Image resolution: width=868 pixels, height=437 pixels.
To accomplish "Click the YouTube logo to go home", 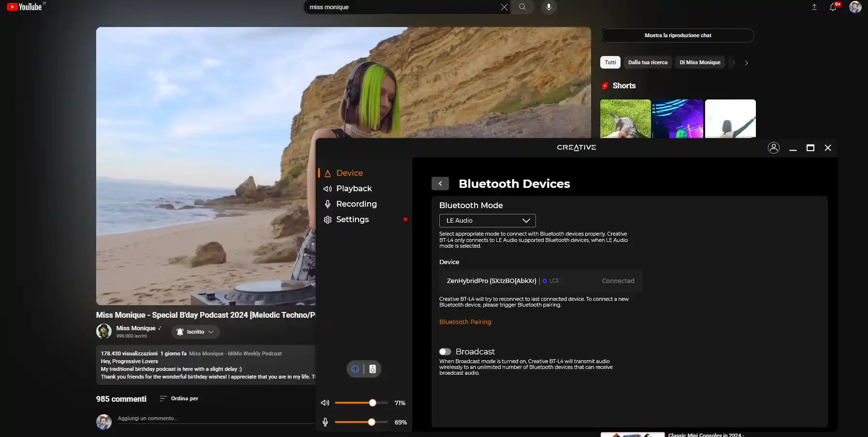I will 25,7.
